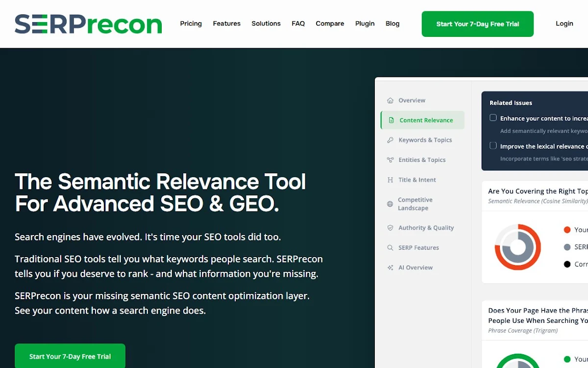Open the Pricing menu item
Viewport: 588px width, 368px height.
[x=191, y=24]
